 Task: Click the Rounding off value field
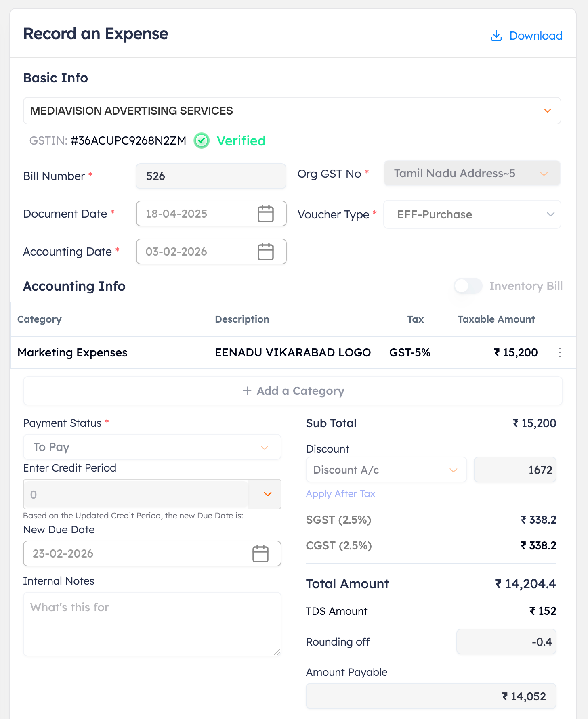506,642
